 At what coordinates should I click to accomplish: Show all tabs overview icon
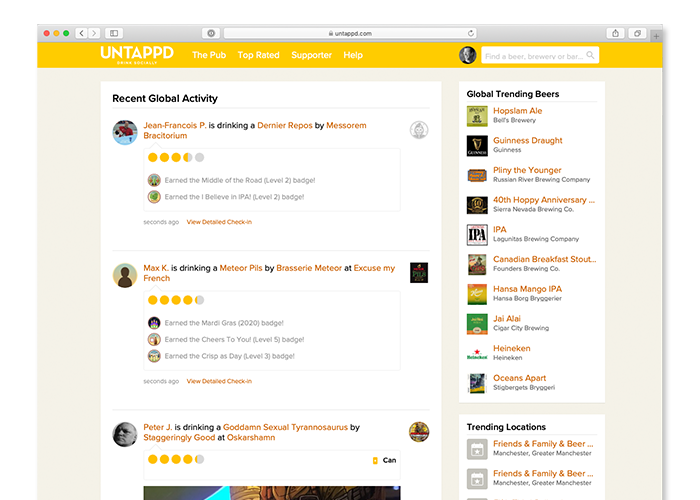pos(637,33)
